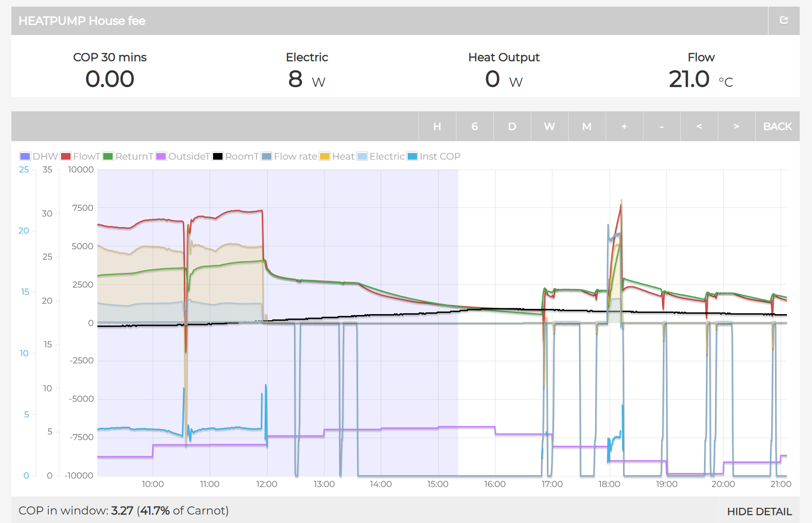The height and width of the screenshot is (523, 812).
Task: Click the OutsideT purple legend swatch
Action: coord(161,156)
